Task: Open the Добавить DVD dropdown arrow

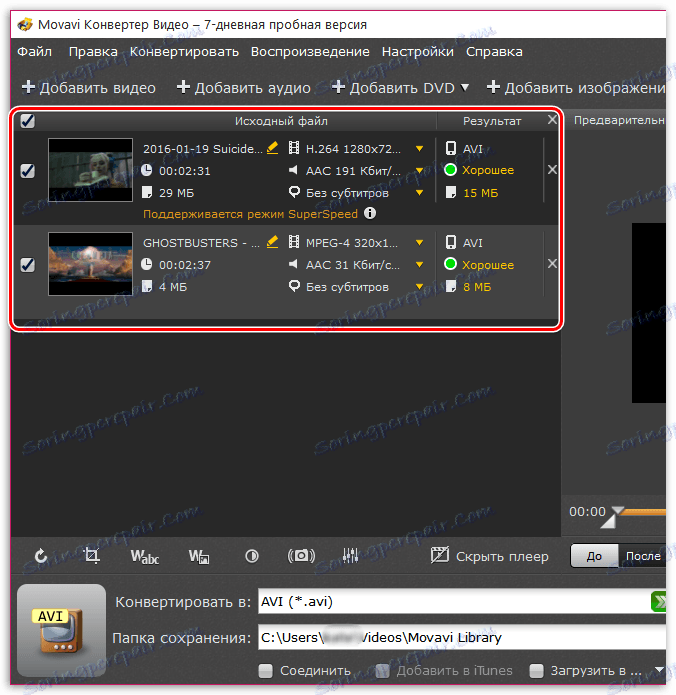Action: tap(465, 87)
